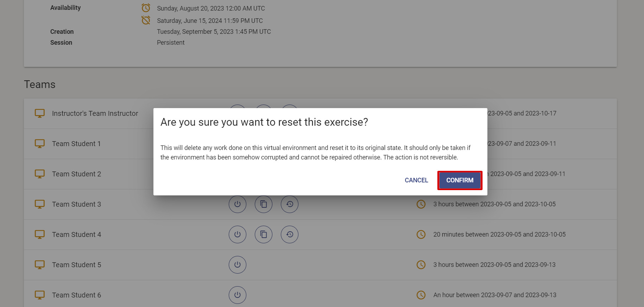
Task: Power on Team Student 4's environment
Action: tap(238, 234)
